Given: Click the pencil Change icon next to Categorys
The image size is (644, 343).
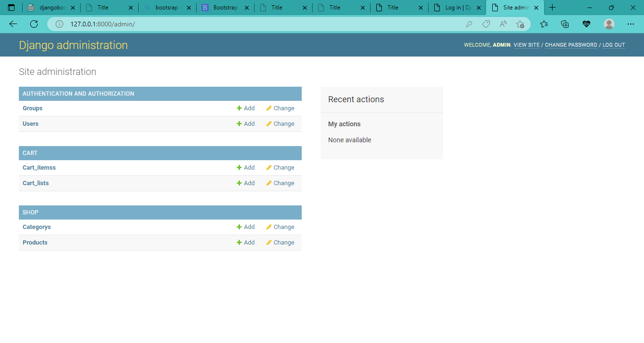Looking at the screenshot, I should coord(268,227).
